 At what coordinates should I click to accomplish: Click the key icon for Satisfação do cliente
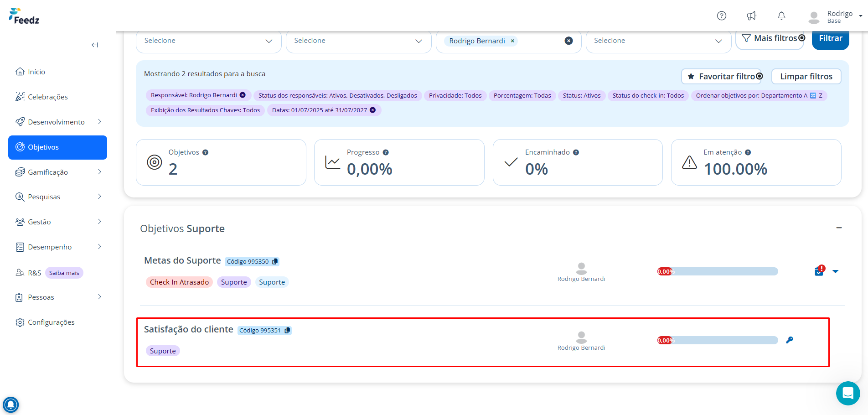[790, 340]
